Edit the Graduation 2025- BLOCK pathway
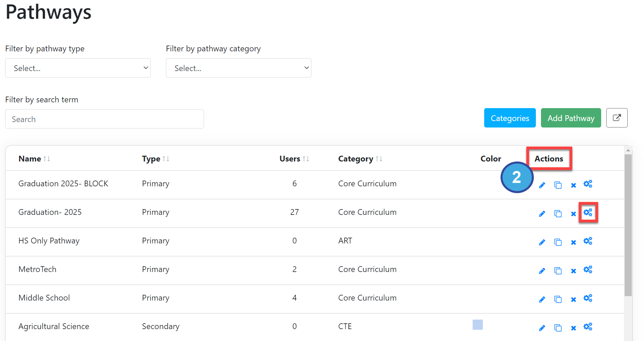644x341 pixels. click(x=542, y=185)
